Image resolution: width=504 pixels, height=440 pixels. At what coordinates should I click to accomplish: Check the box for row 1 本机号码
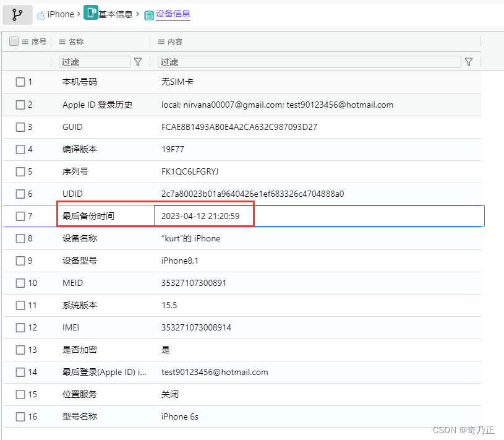(x=20, y=82)
